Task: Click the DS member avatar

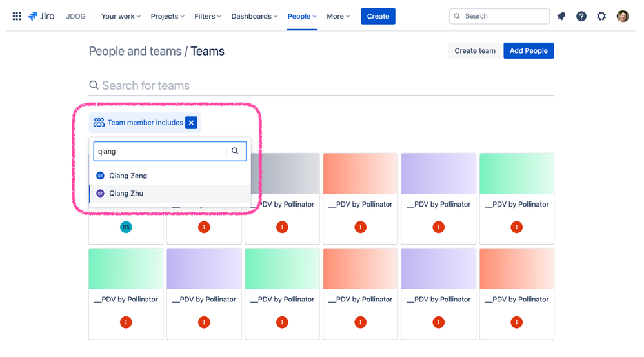Action: pos(126,227)
